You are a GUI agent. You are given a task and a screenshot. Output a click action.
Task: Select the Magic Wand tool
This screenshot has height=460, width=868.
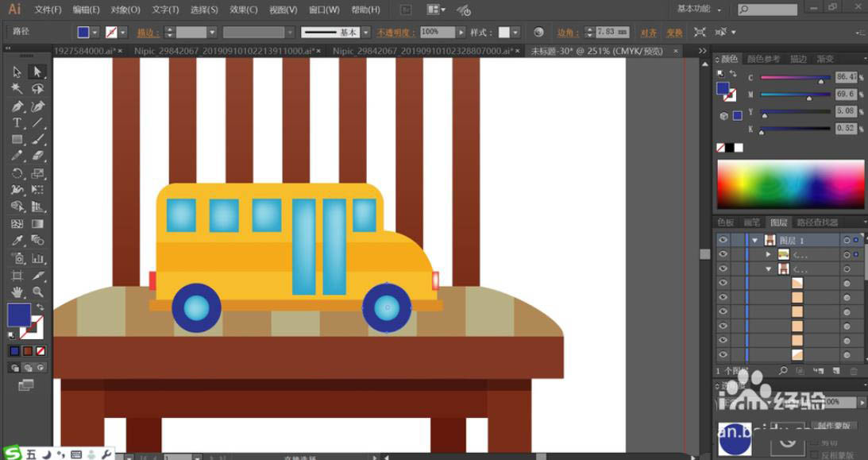pyautogui.click(x=17, y=88)
